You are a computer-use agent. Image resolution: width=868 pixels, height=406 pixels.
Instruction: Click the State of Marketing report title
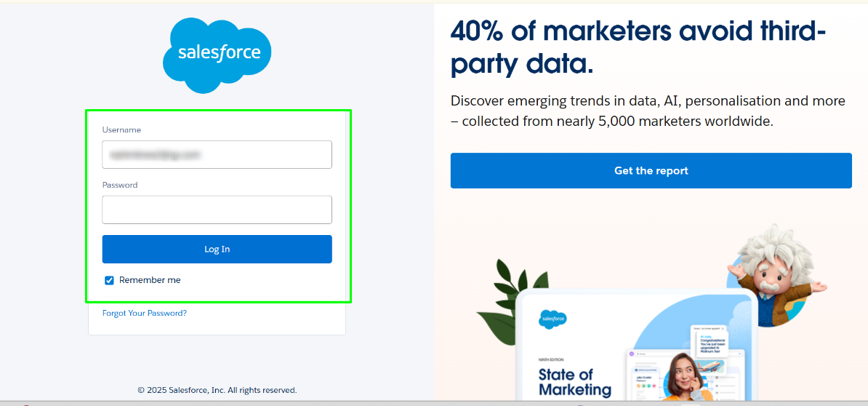[x=574, y=382]
